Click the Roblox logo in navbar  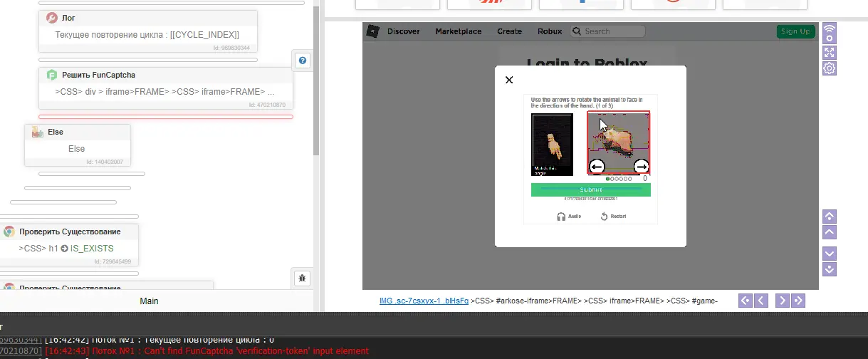pos(372,31)
